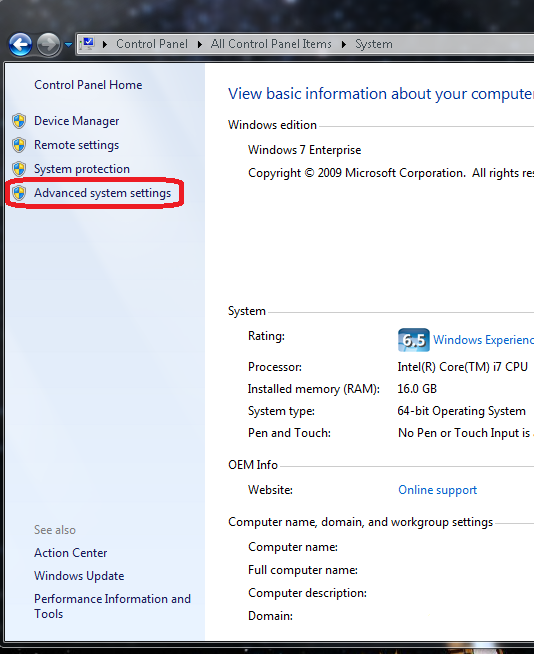Click the computer icon in address bar
Viewport: 534px width, 654px height.
(x=88, y=44)
